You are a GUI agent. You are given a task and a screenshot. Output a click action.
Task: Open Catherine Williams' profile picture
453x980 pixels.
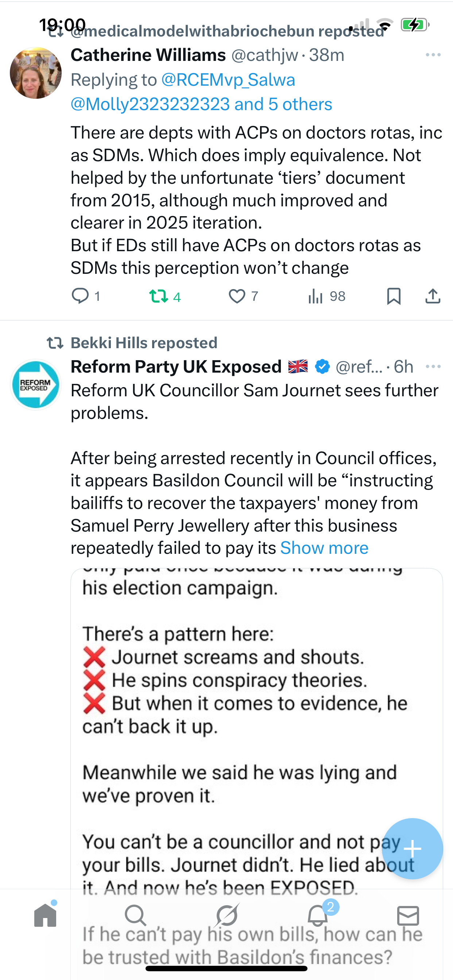[x=36, y=73]
